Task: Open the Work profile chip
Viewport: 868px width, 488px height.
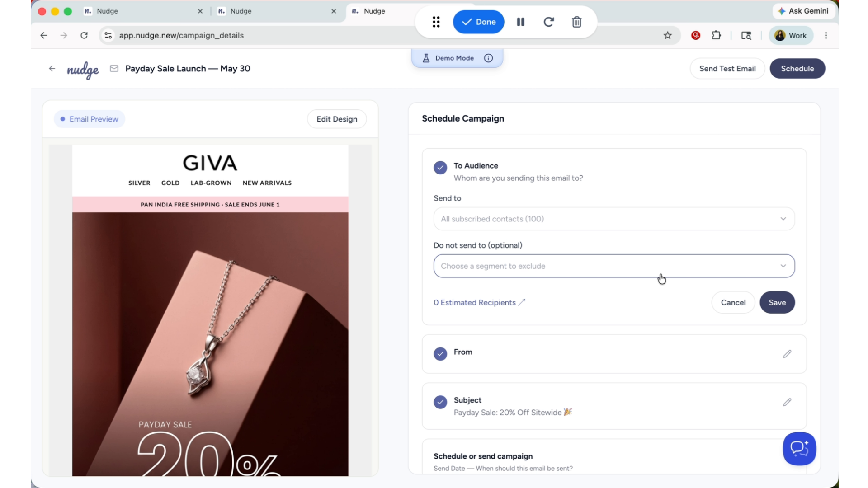Action: tap(791, 35)
